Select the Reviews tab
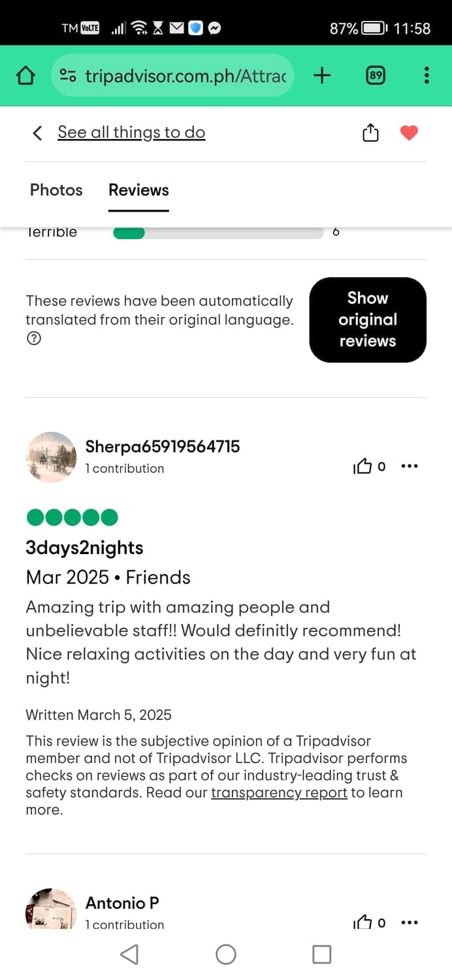The width and height of the screenshot is (452, 980). 138,190
